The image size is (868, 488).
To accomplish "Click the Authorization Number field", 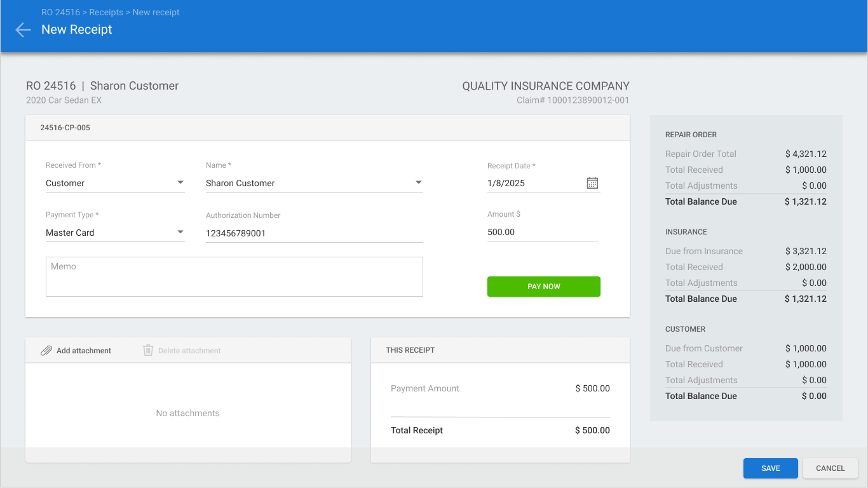I will [x=314, y=233].
